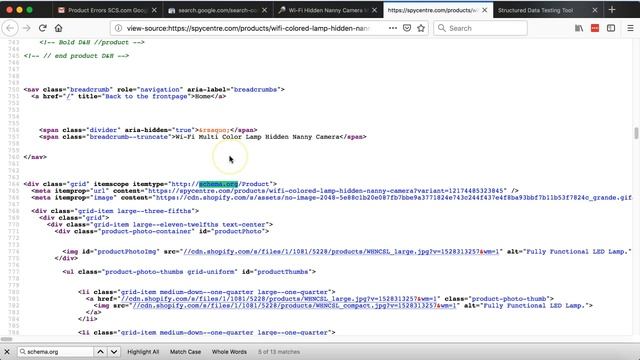Click the 'Wi-Fi Multi Color Lamp Hidden Nanny Camera' text

tap(257, 137)
